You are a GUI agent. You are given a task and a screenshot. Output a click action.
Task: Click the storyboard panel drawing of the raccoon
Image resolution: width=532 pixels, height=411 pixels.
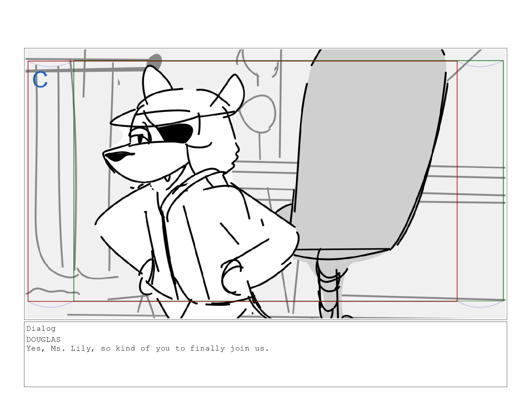pyautogui.click(x=265, y=184)
